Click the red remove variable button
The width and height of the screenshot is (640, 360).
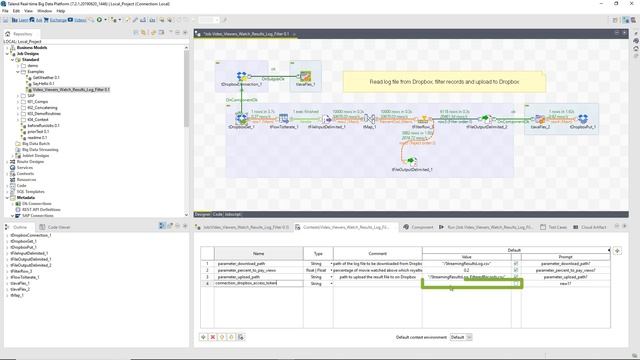(213, 337)
